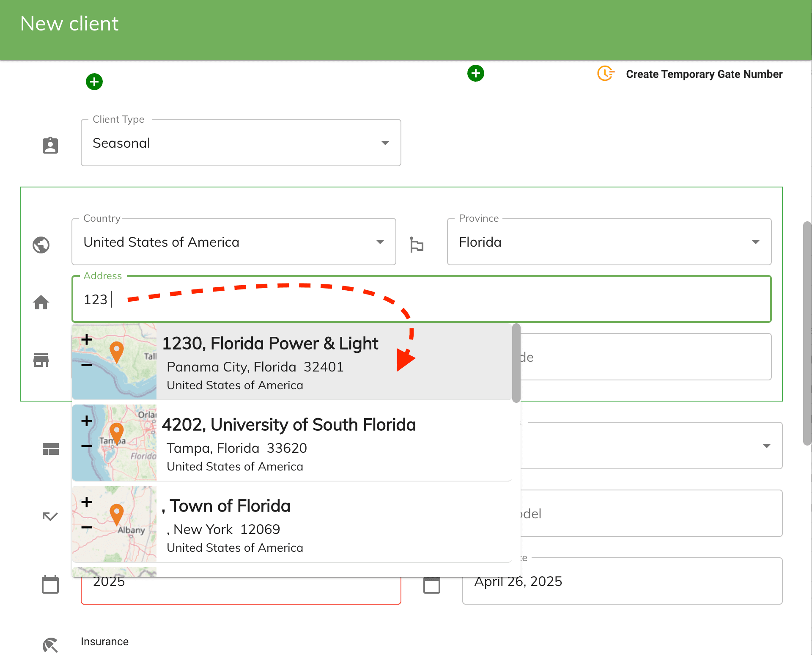The image size is (812, 655).
Task: Click the storefront icon below home
Action: click(41, 360)
